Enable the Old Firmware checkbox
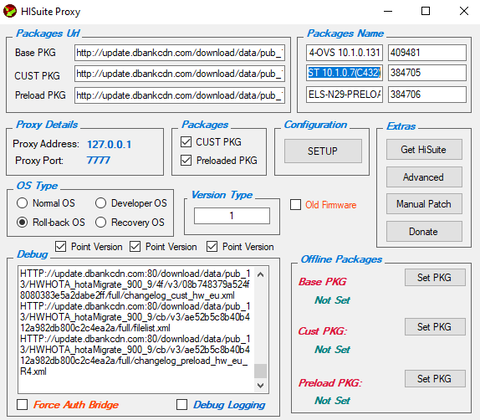The height and width of the screenshot is (420, 480). pyautogui.click(x=295, y=205)
